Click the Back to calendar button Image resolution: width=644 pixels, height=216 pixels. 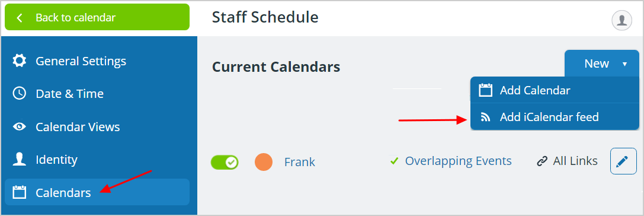97,17
